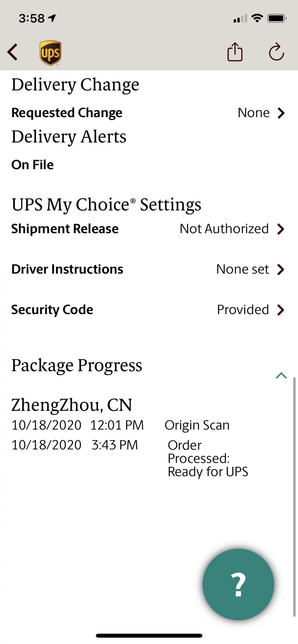Tap the battery status icon
This screenshot has height=644, width=298.
tap(277, 18)
